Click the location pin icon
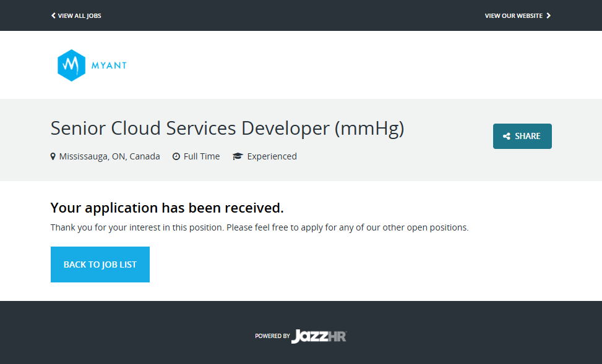 (53, 156)
